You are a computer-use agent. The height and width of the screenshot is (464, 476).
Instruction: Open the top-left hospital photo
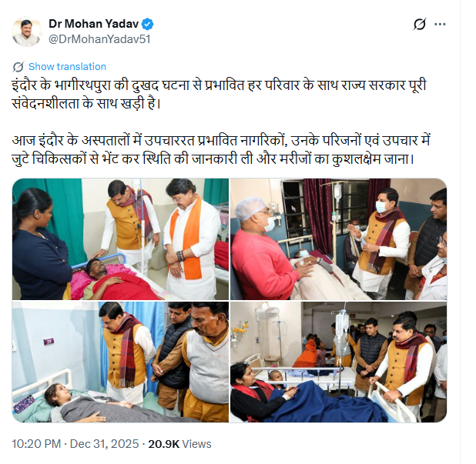[x=120, y=239]
